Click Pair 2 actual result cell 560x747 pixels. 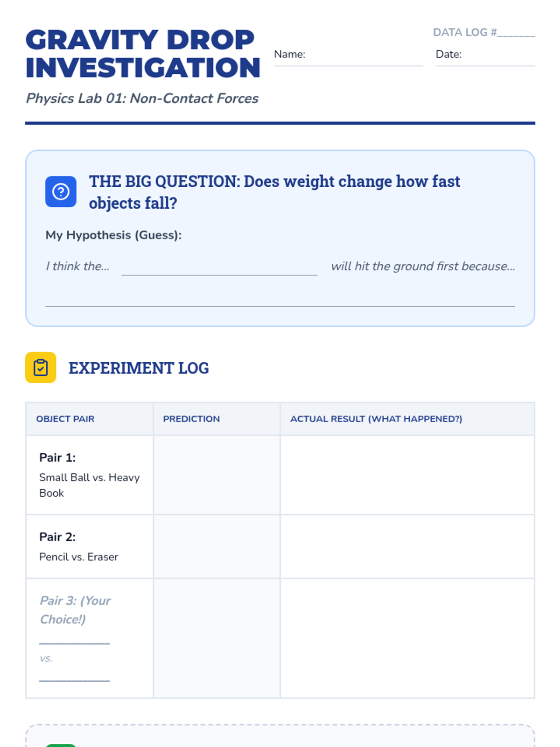[407, 546]
